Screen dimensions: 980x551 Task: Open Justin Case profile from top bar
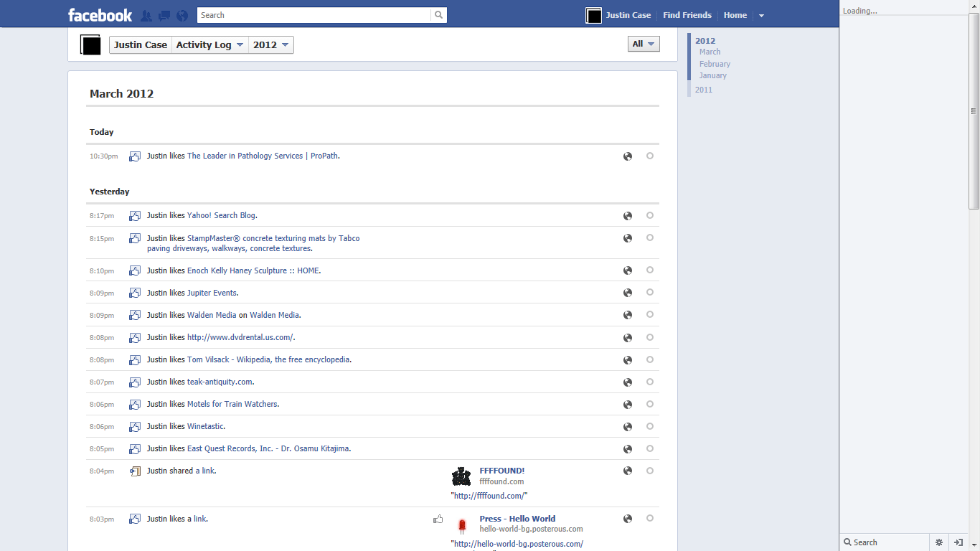coord(628,15)
